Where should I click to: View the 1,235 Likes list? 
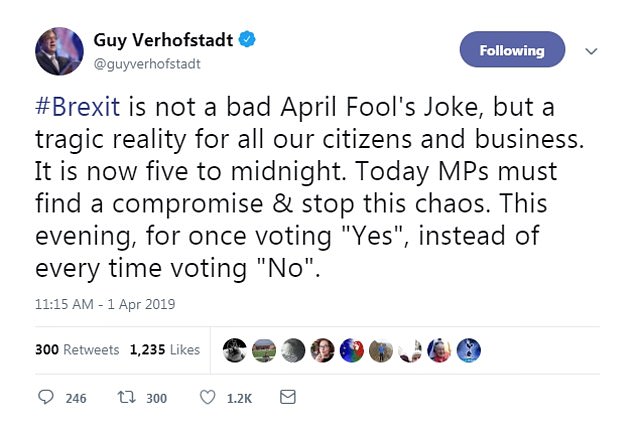[165, 350]
